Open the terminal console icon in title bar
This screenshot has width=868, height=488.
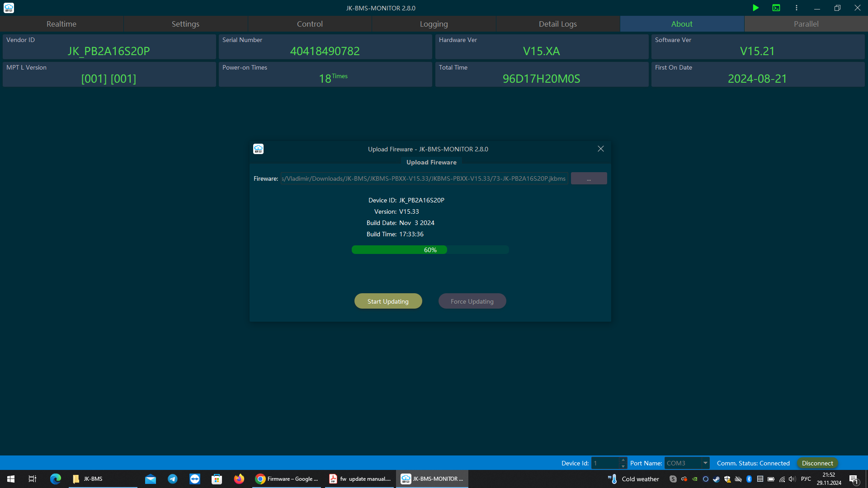[776, 8]
